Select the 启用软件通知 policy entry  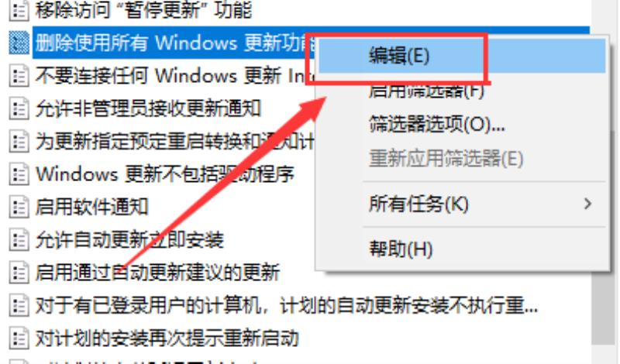(x=91, y=207)
